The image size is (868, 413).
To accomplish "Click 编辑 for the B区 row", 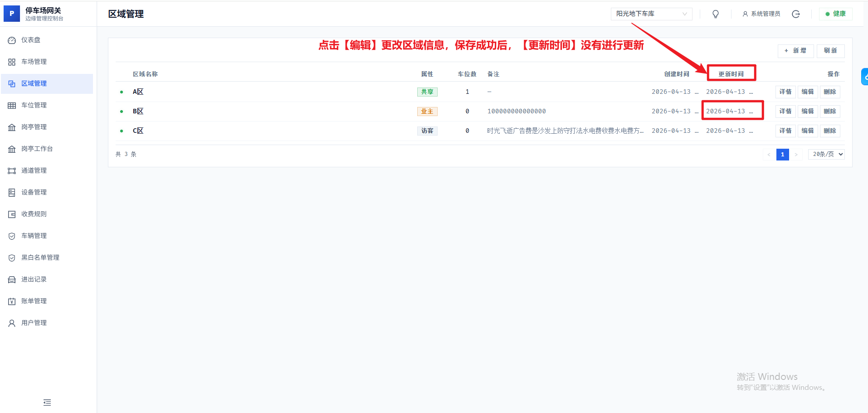I will coord(807,112).
